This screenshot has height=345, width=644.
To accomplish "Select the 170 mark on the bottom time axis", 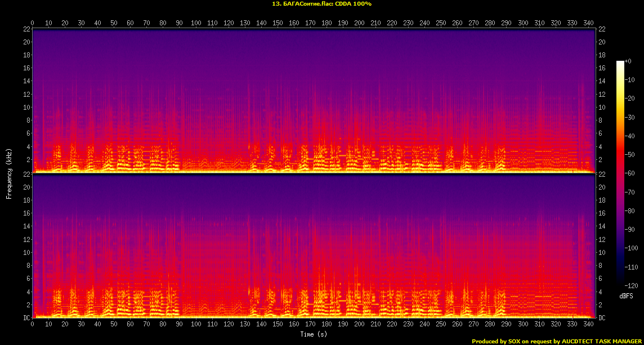I will pyautogui.click(x=310, y=325).
